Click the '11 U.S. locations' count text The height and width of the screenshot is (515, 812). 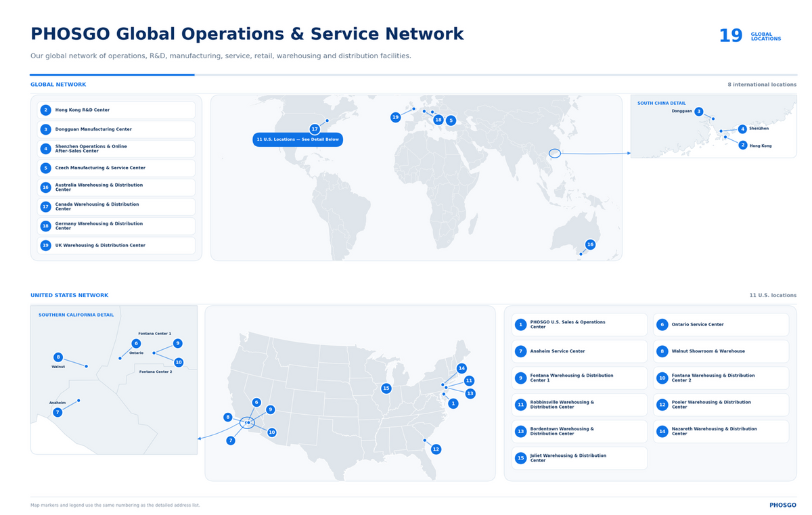[773, 295]
